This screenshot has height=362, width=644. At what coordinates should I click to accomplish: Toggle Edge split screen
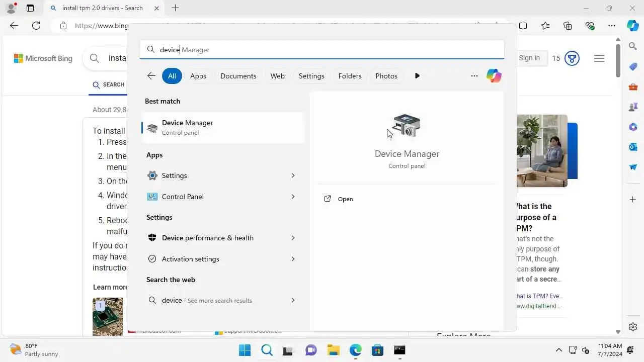pos(523,26)
